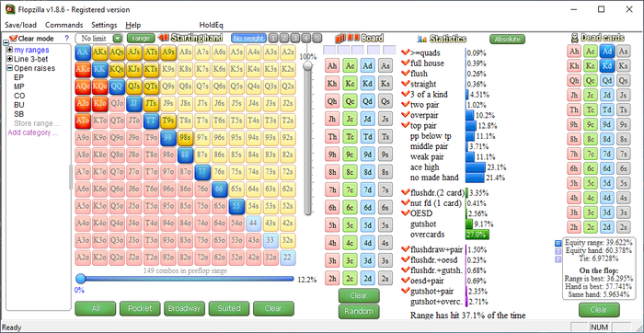The height and width of the screenshot is (333, 644).
Task: Uncheck the 3 of a kind filter
Action: click(406, 94)
